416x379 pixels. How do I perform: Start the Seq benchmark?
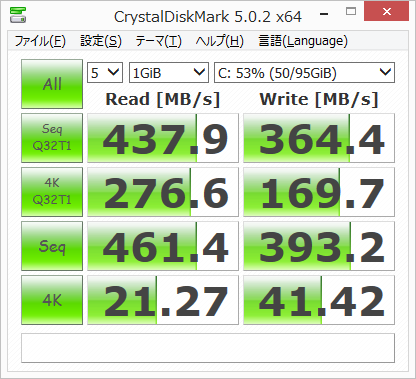52,246
